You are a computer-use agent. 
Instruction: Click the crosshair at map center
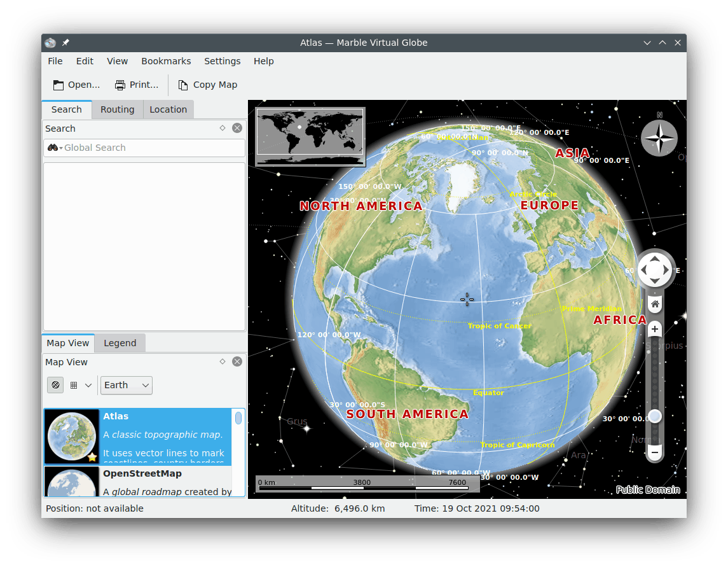coord(467,299)
